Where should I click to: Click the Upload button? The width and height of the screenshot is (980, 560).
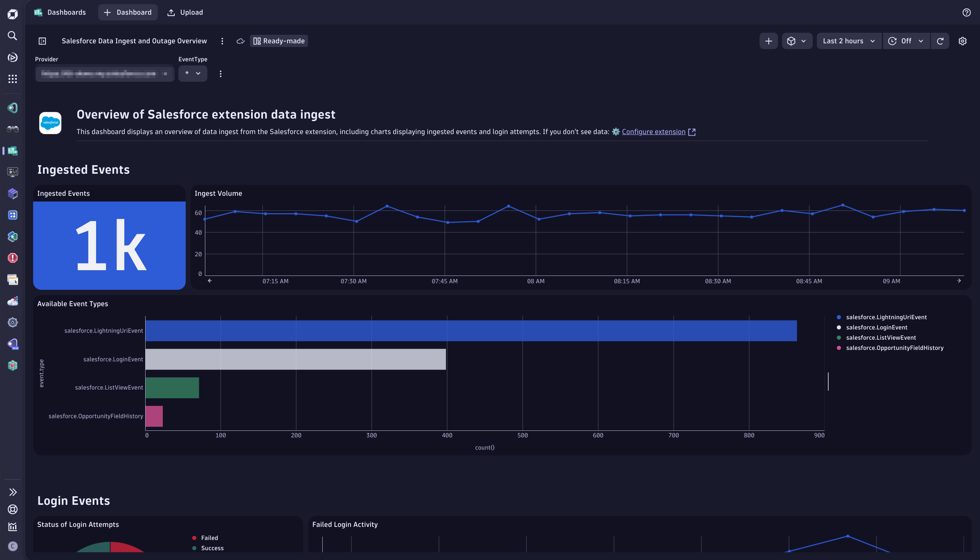coord(185,12)
